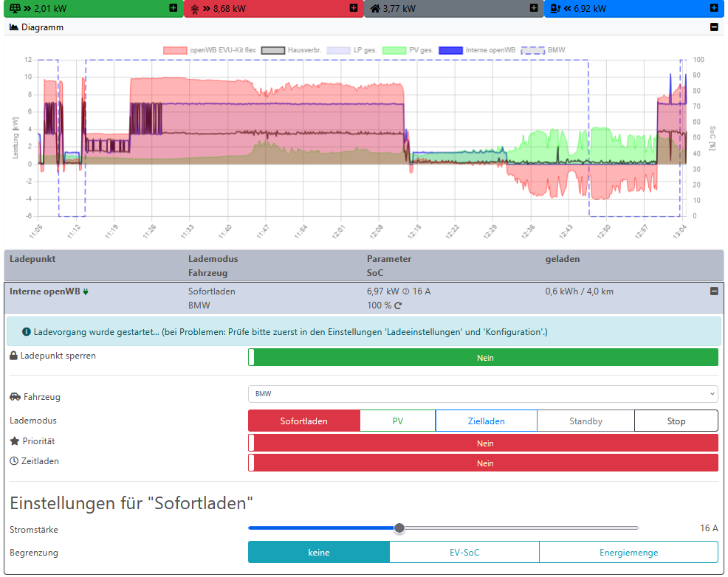Collapse the Diagramm section minus icon

click(x=714, y=27)
